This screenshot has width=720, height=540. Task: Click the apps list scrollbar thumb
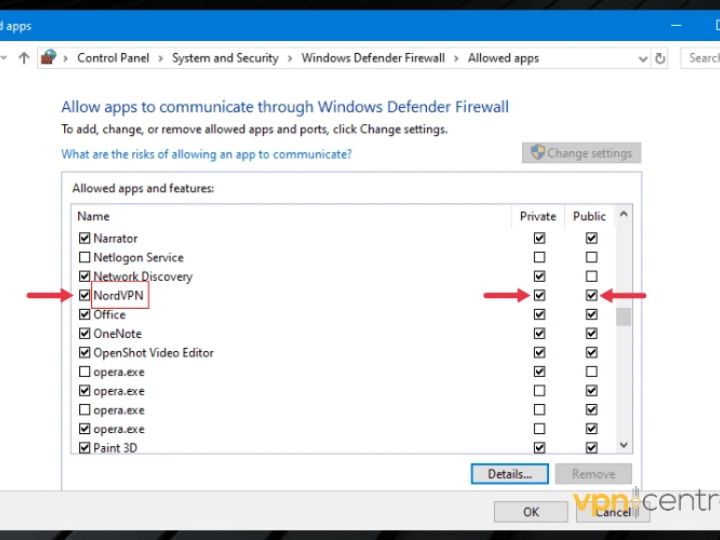pos(624,316)
